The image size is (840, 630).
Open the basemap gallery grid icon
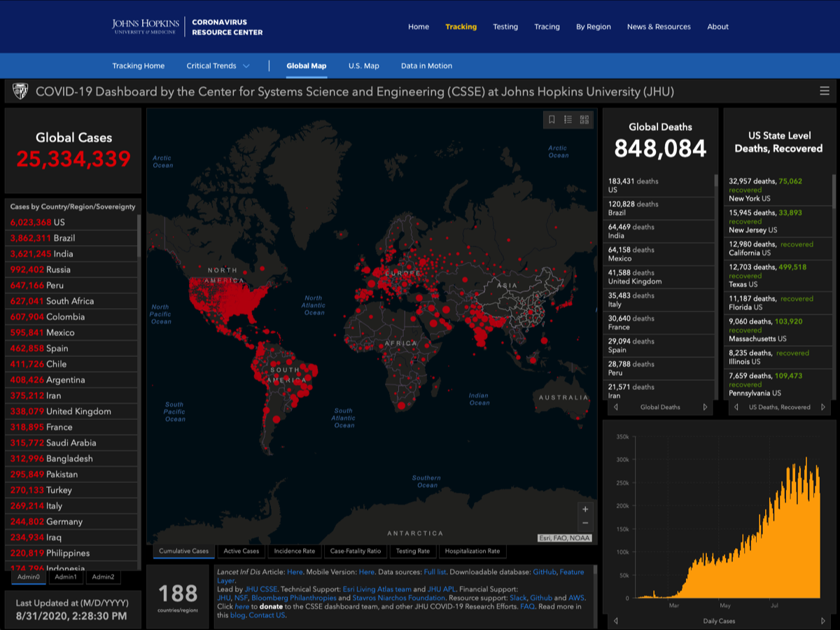tap(584, 120)
